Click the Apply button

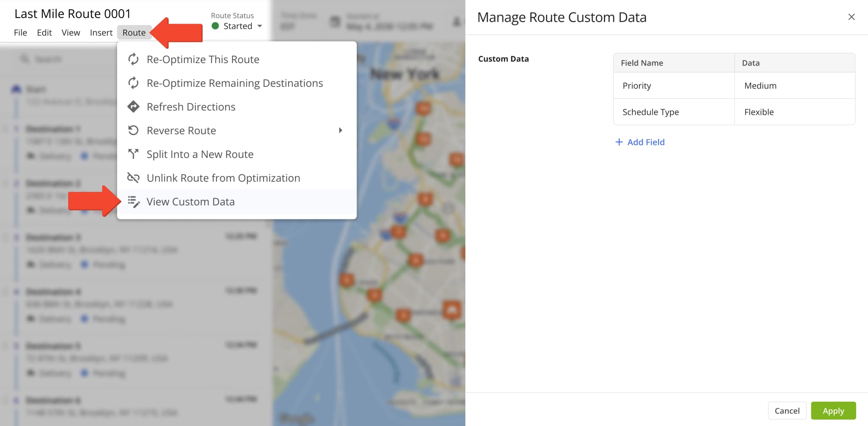(833, 410)
